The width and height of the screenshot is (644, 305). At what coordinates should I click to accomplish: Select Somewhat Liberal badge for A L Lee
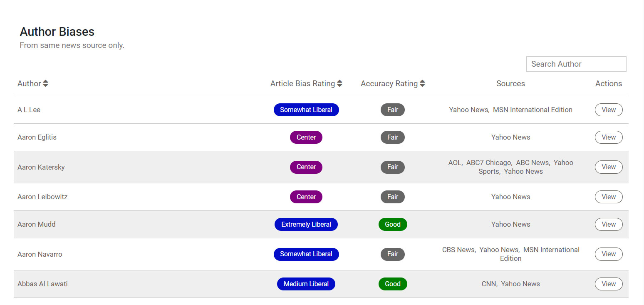306,110
